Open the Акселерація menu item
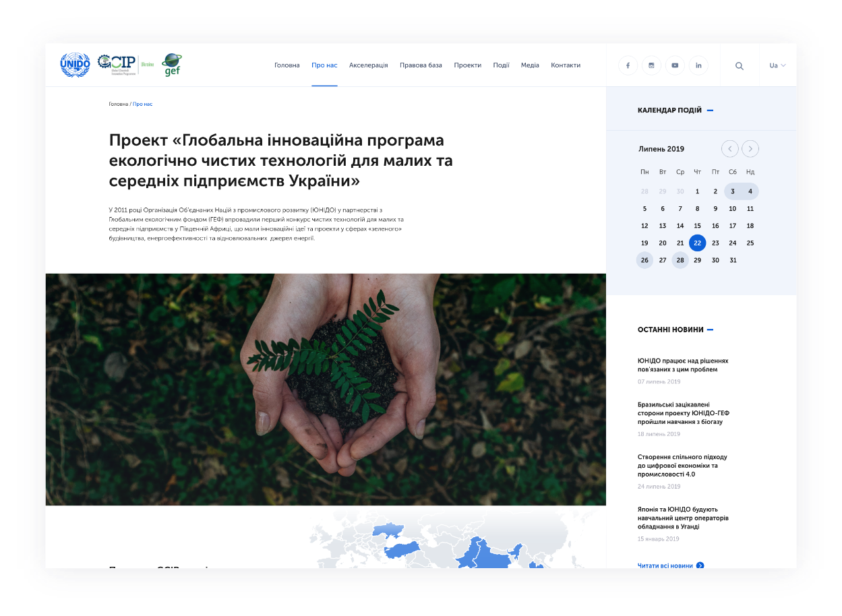This screenshot has width=842, height=616. click(368, 65)
